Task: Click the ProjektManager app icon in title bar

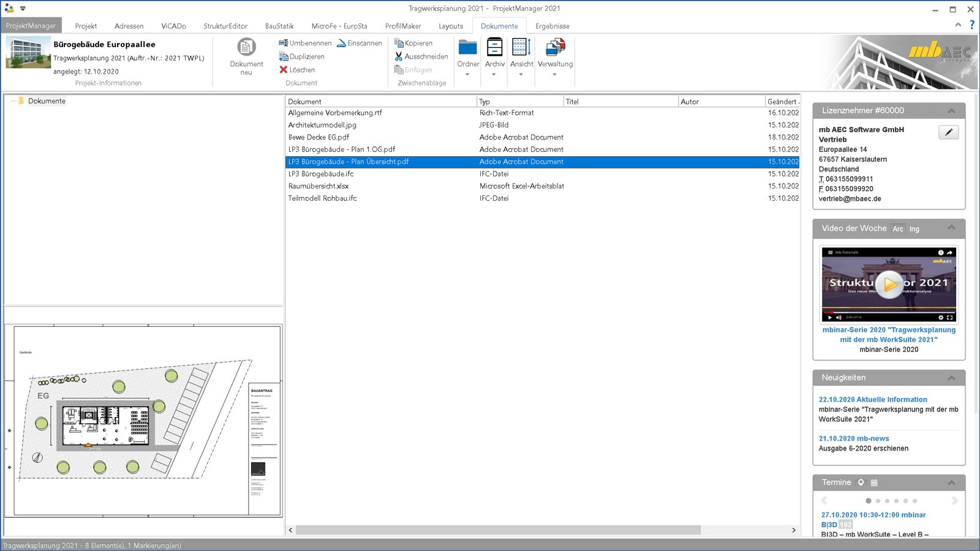Action: [x=9, y=9]
